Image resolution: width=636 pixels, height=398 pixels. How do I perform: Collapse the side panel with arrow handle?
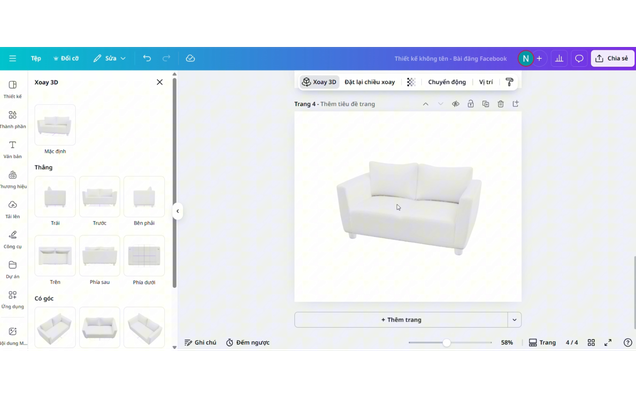(x=178, y=211)
